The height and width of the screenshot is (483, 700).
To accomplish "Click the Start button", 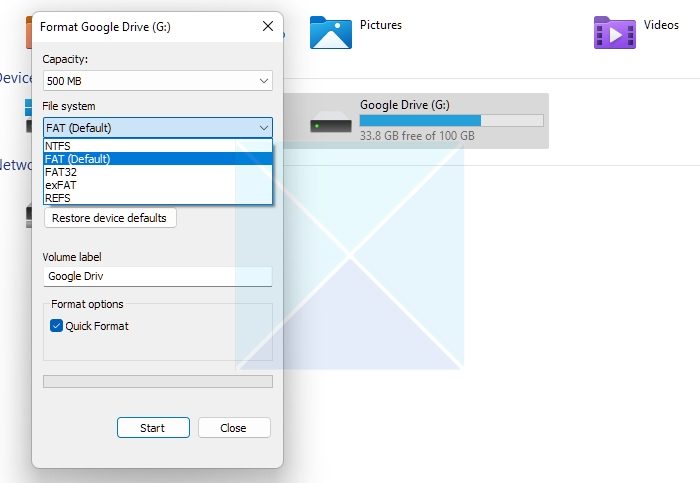I will tap(153, 428).
